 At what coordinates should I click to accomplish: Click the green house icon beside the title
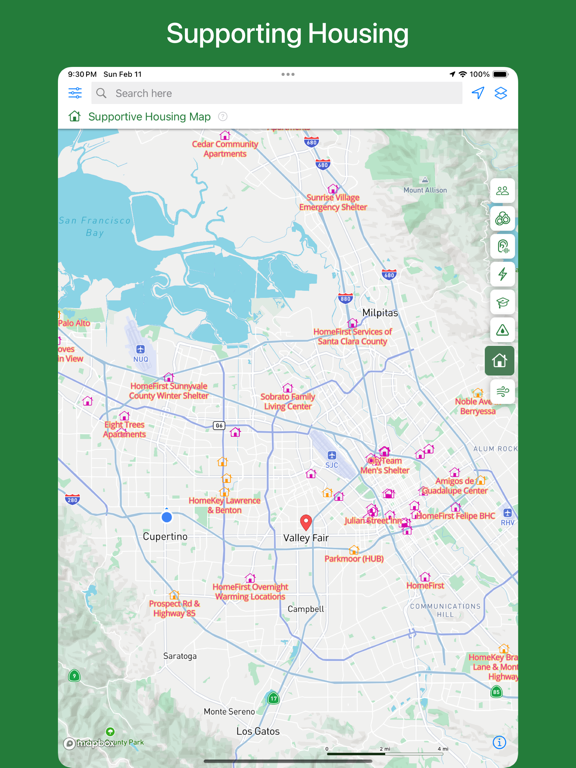74,117
